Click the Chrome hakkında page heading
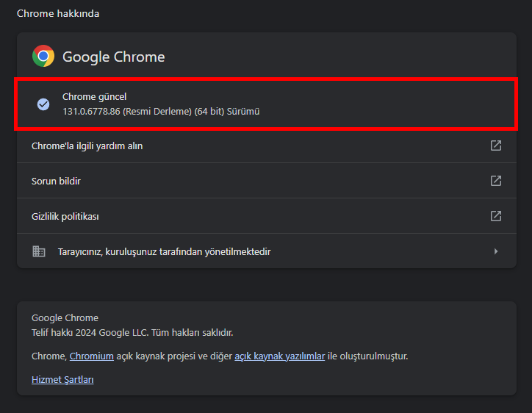 coord(58,14)
